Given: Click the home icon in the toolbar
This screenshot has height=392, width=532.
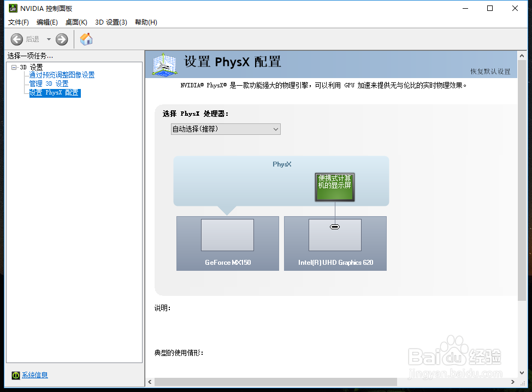Looking at the screenshot, I should [86, 39].
